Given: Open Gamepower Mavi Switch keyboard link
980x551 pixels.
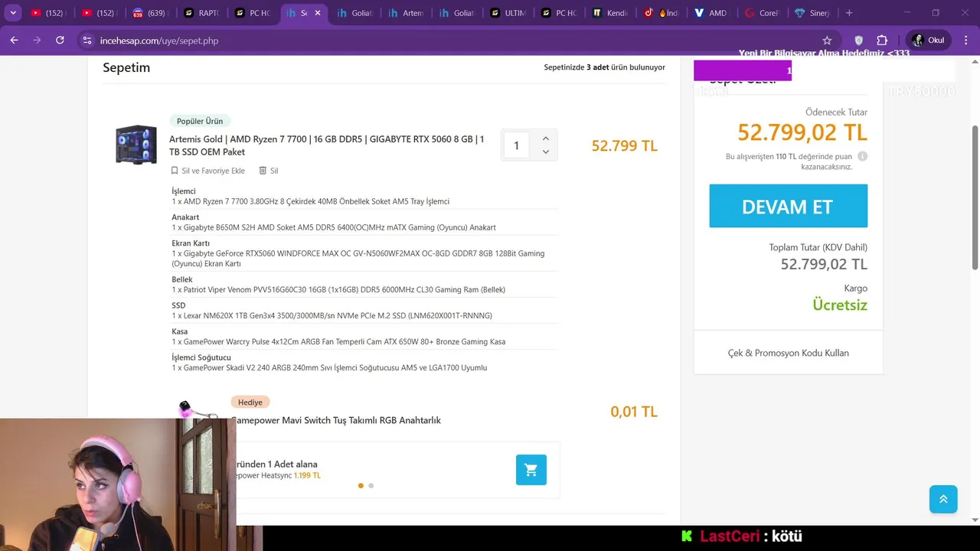Looking at the screenshot, I should (x=335, y=420).
